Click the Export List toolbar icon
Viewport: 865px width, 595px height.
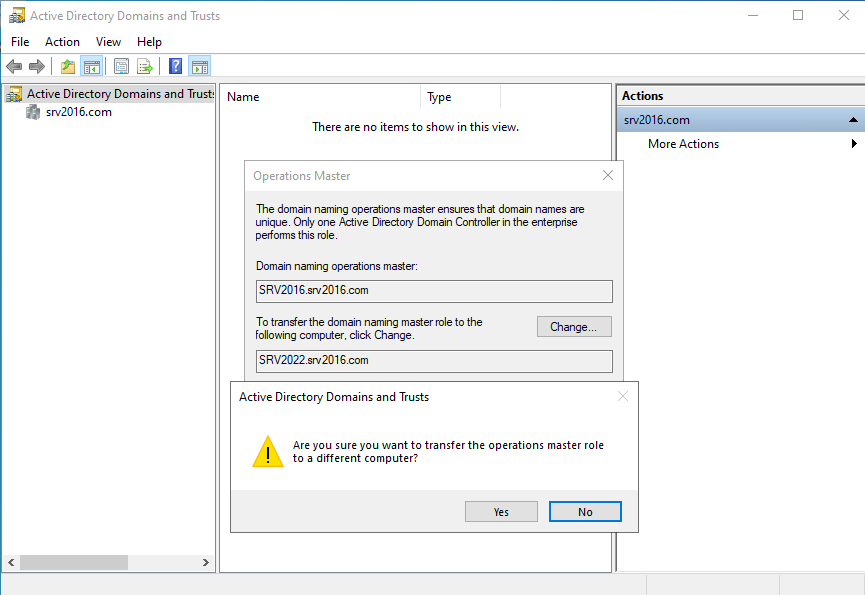pos(145,67)
